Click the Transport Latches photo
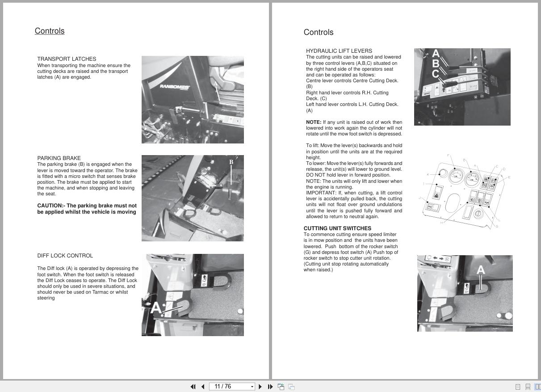Image resolution: width=541 pixels, height=392 pixels. tap(193, 100)
